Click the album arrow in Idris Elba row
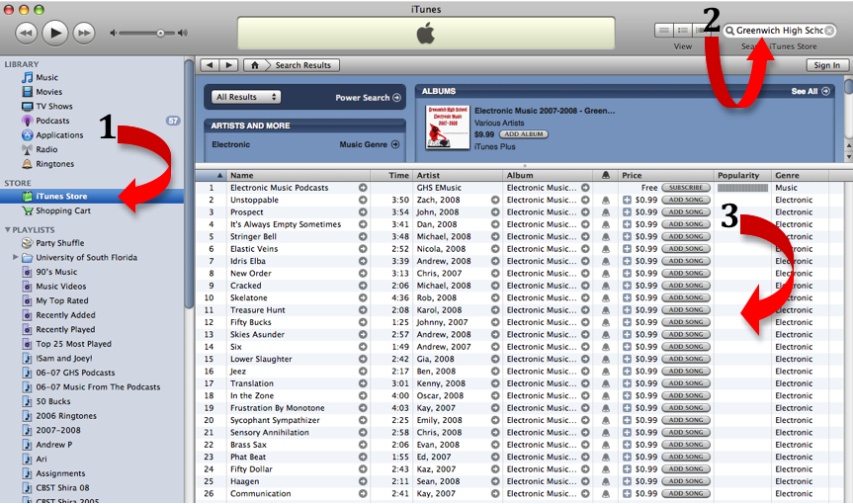Viewport: 853px width, 504px height. tap(585, 261)
